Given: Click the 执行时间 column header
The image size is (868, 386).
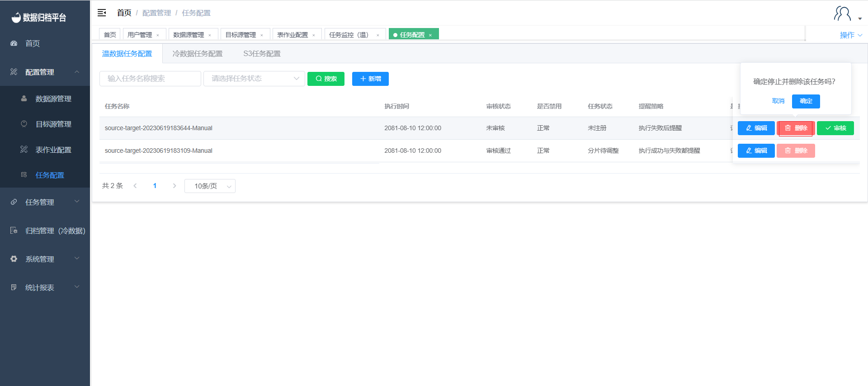Looking at the screenshot, I should pos(397,106).
